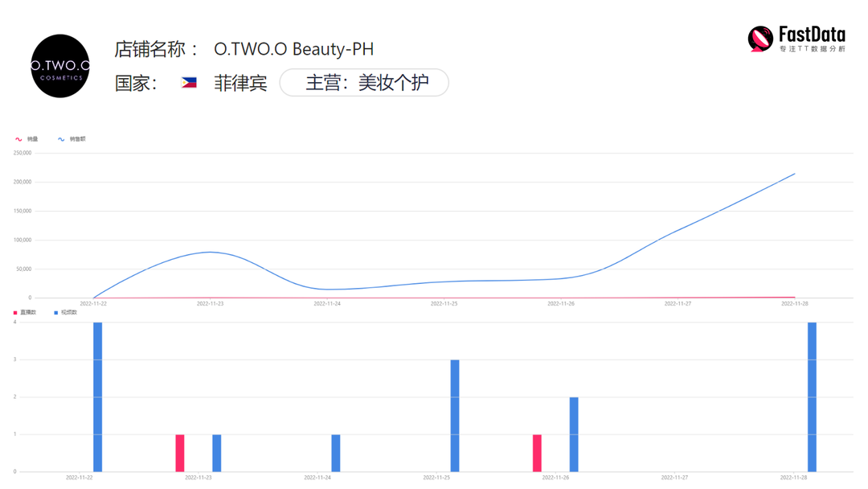Click the O.TWO.O Cosmetics round store logo
Screen dimensions: 868x489
click(59, 66)
